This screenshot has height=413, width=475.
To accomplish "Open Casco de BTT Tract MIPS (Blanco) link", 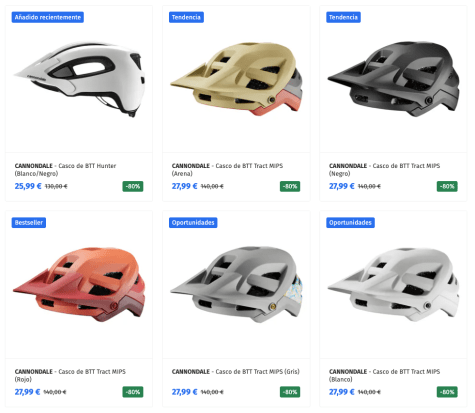I will [384, 375].
